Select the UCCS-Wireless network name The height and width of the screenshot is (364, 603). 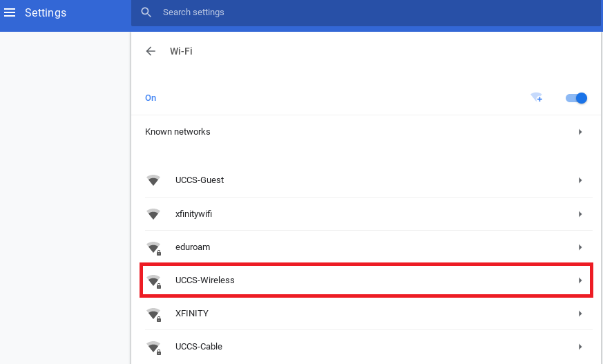pyautogui.click(x=205, y=280)
